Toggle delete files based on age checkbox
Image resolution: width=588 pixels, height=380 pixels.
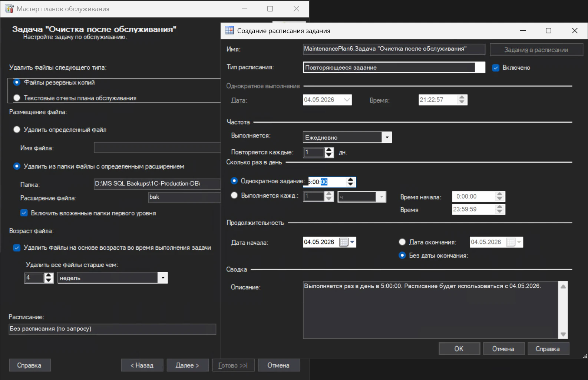(x=17, y=247)
